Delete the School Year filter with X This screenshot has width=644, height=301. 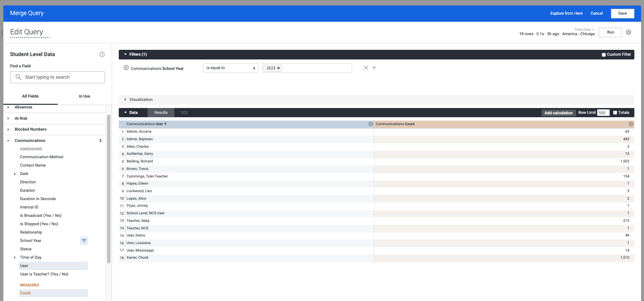[x=366, y=68]
